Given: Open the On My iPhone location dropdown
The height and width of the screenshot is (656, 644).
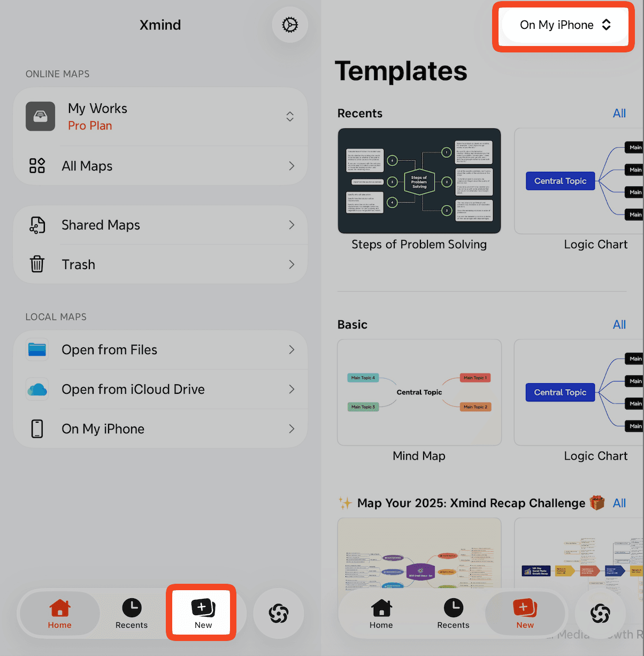Looking at the screenshot, I should 565,25.
